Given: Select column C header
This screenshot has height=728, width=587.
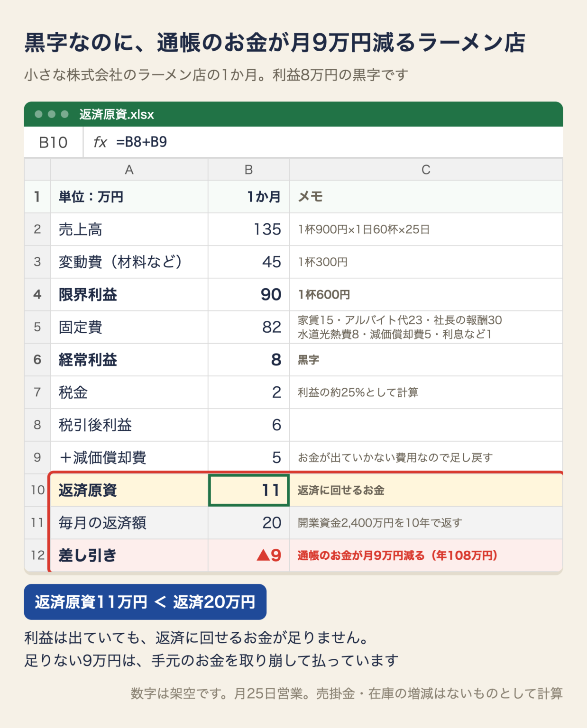Looking at the screenshot, I should (x=426, y=170).
